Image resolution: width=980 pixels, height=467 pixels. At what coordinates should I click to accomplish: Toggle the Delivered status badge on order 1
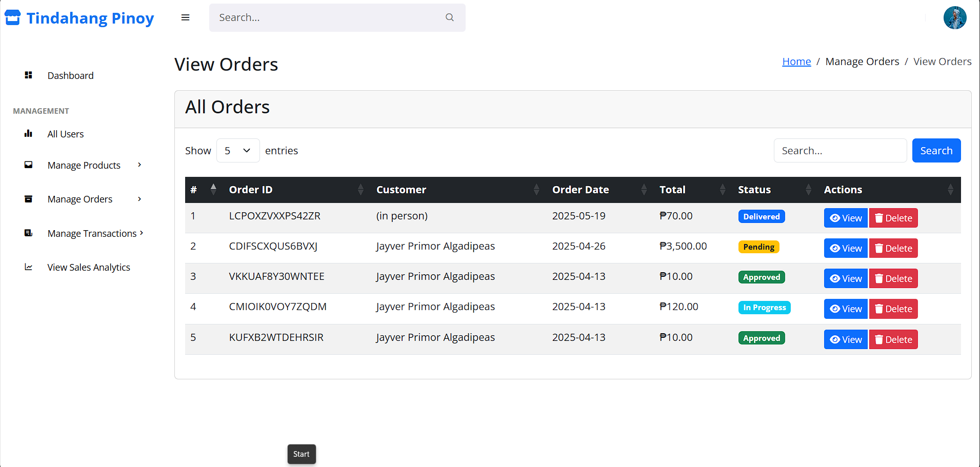761,216
